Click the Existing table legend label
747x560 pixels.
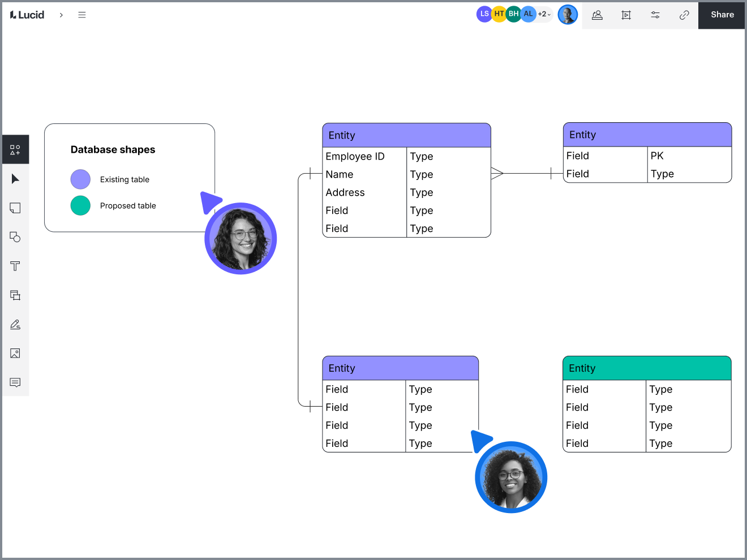[124, 179]
